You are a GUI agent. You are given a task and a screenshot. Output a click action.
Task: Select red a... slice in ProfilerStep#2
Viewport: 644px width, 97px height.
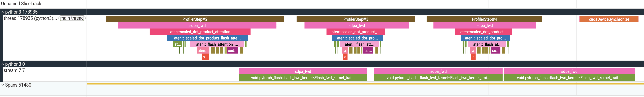[205, 57]
